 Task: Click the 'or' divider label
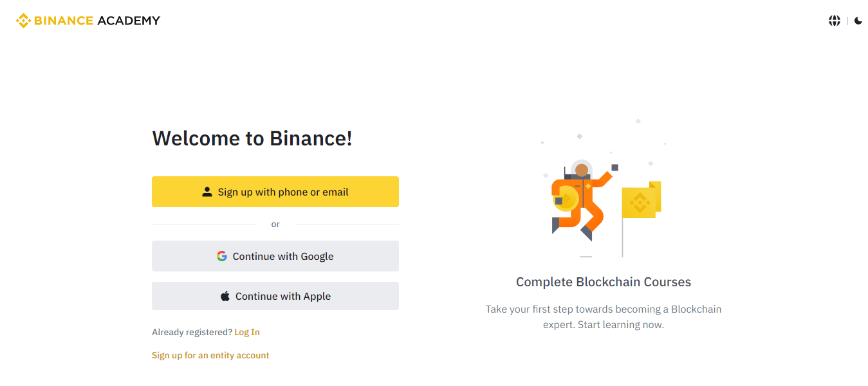[275, 224]
